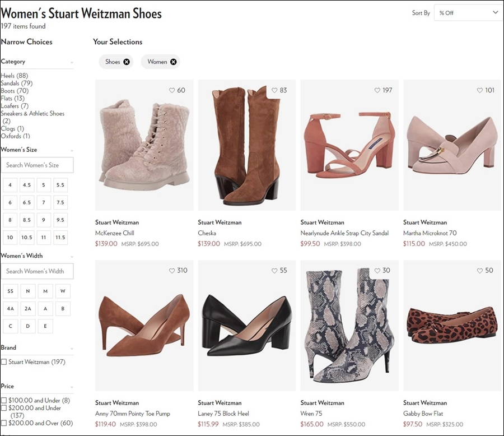Collapse the Category filter section

(72, 62)
